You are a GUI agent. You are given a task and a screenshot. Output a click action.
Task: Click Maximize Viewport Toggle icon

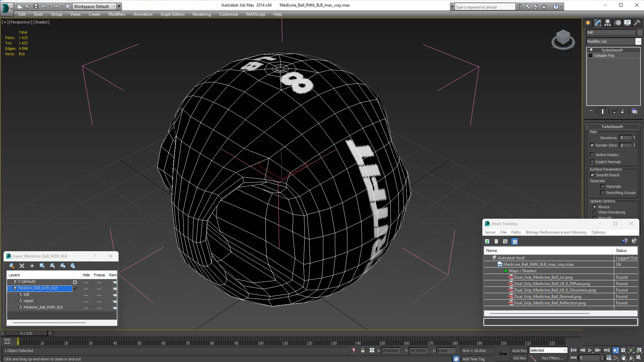click(639, 358)
